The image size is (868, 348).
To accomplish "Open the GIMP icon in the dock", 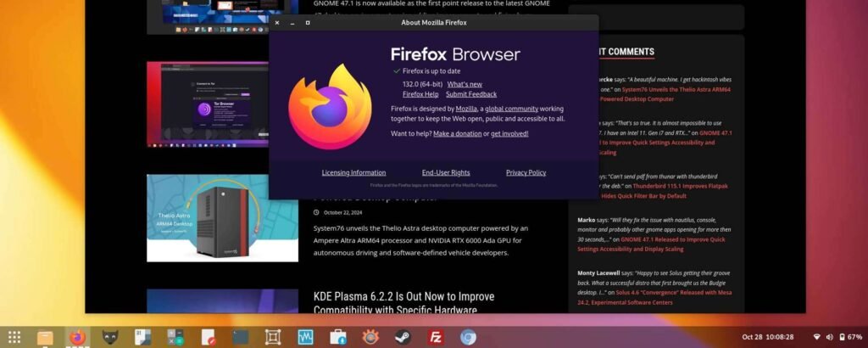I will point(110,337).
